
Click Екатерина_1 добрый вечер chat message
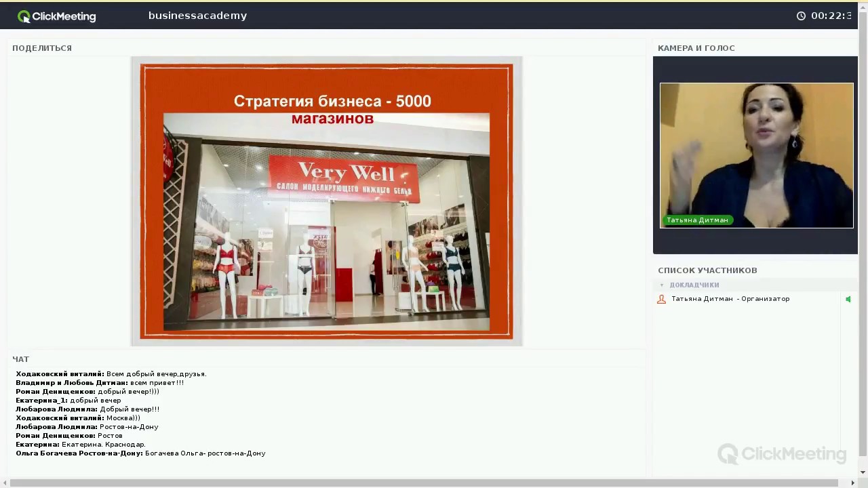click(x=68, y=401)
